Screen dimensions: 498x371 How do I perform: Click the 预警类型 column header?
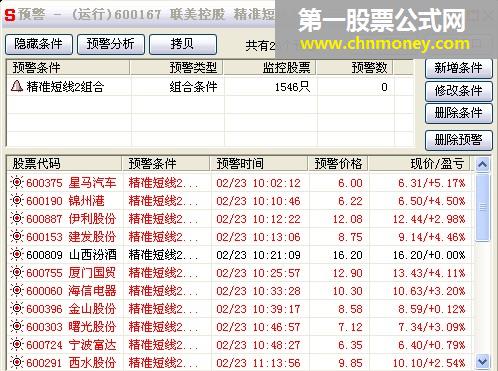point(177,68)
